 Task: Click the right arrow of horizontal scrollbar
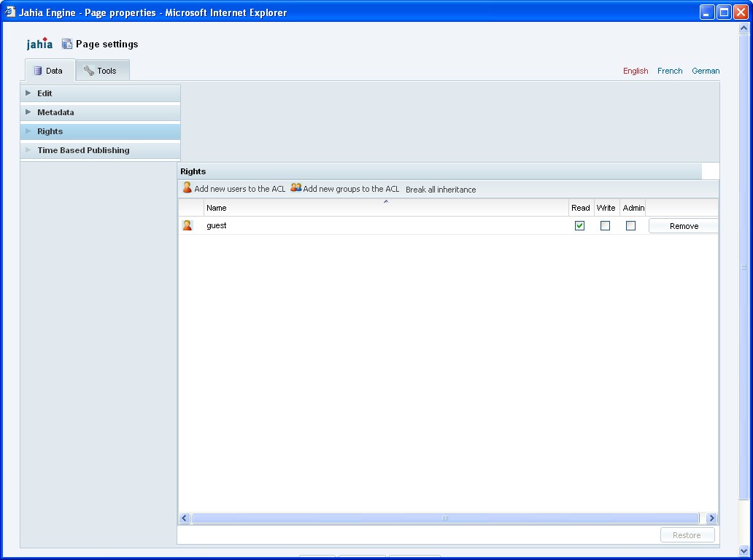click(x=711, y=518)
